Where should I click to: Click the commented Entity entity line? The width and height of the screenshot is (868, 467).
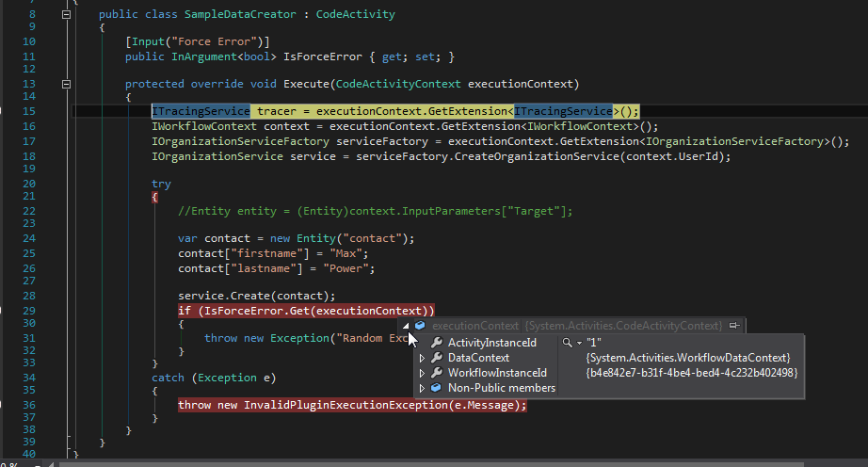(x=376, y=211)
